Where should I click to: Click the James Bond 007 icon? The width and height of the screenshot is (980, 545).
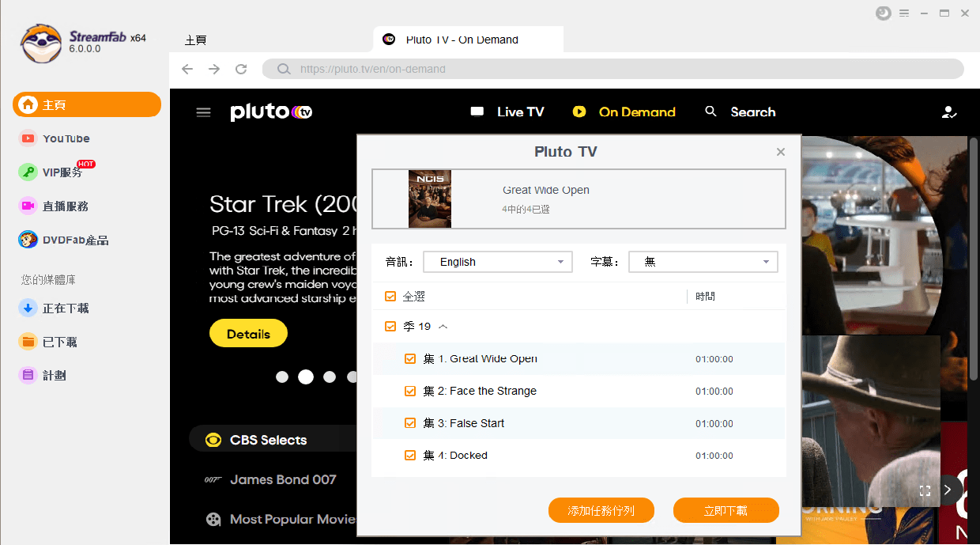212,480
